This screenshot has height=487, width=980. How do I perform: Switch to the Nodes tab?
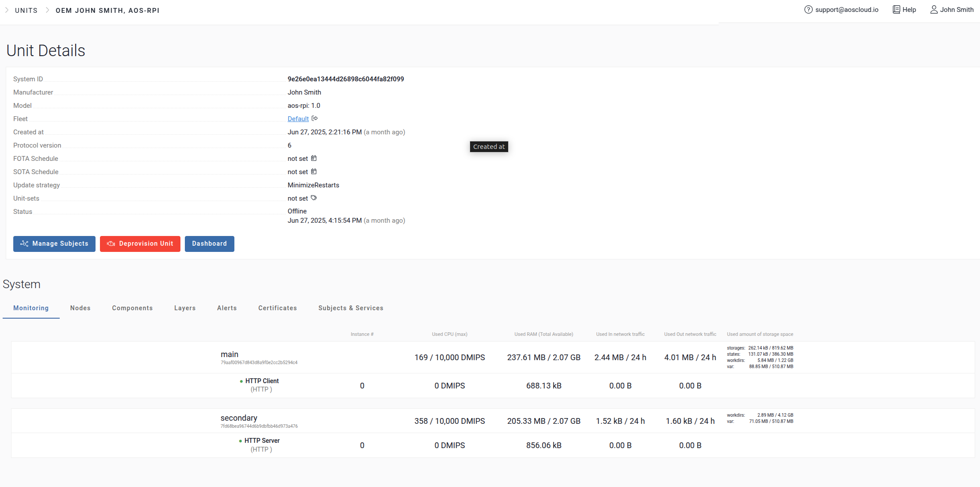pos(80,308)
